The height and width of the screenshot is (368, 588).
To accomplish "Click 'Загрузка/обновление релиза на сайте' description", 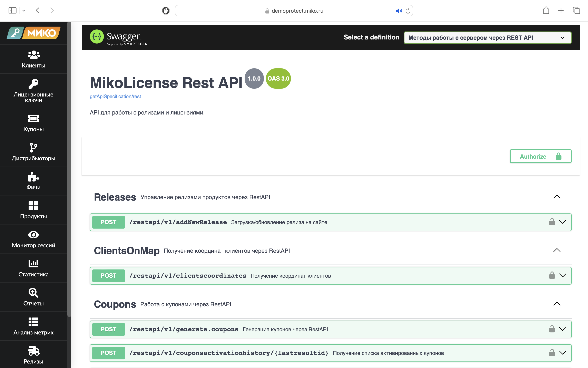I will (x=279, y=222).
